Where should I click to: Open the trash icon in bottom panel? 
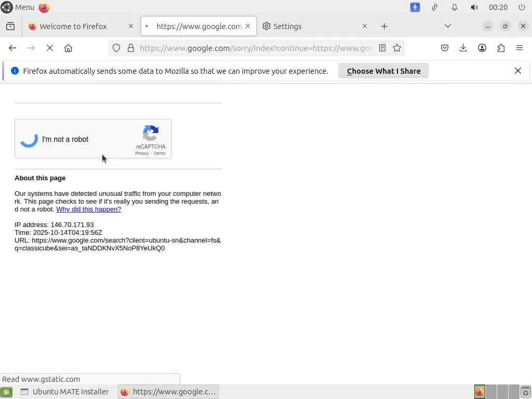(526, 392)
